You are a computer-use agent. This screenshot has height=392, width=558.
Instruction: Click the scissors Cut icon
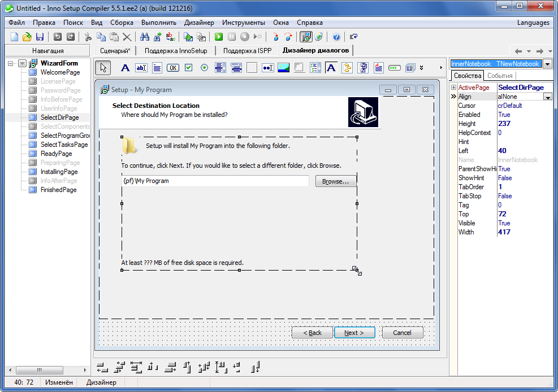(88, 37)
